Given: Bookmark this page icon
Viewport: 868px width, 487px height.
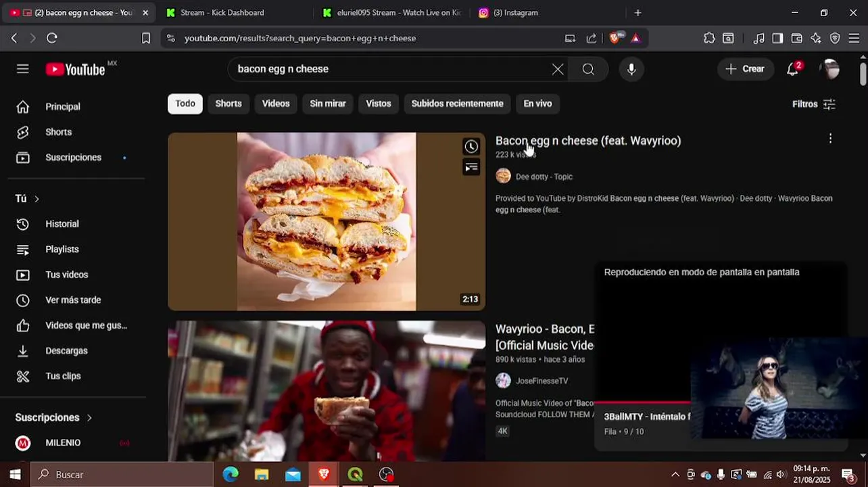Looking at the screenshot, I should click(x=146, y=39).
